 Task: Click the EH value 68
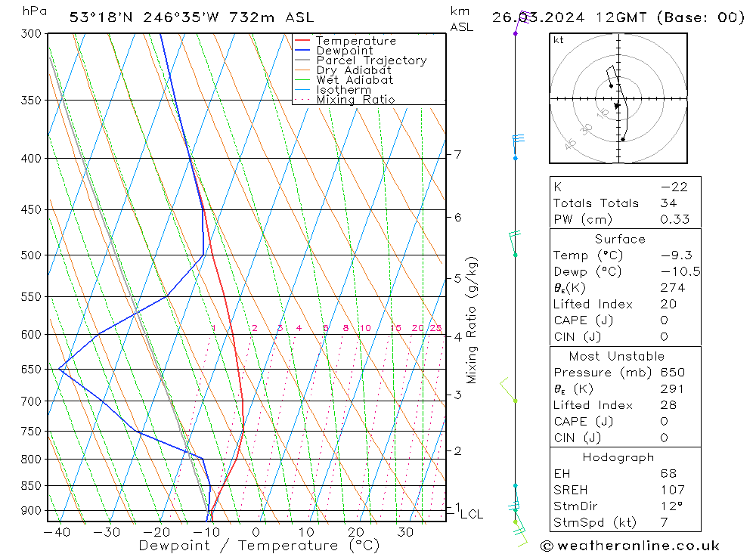pyautogui.click(x=669, y=473)
